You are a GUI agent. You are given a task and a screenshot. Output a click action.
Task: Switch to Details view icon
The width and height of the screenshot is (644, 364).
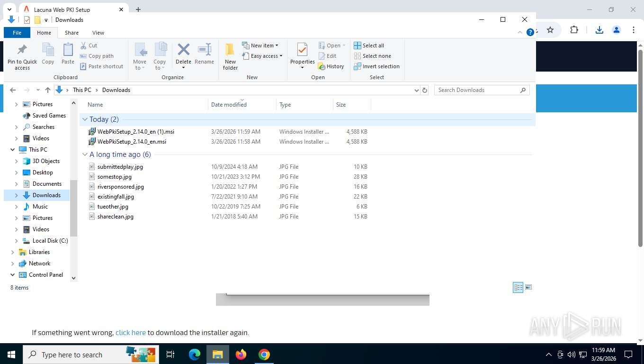coord(518,287)
